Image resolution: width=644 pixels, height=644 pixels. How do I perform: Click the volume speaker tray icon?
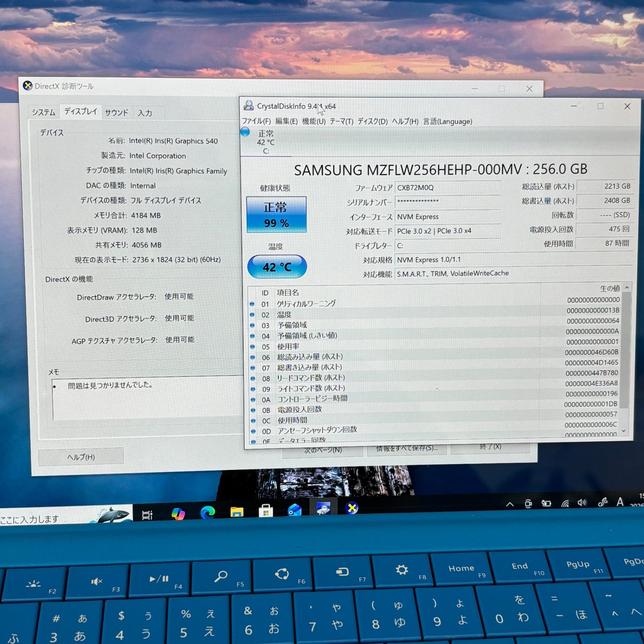[x=582, y=503]
